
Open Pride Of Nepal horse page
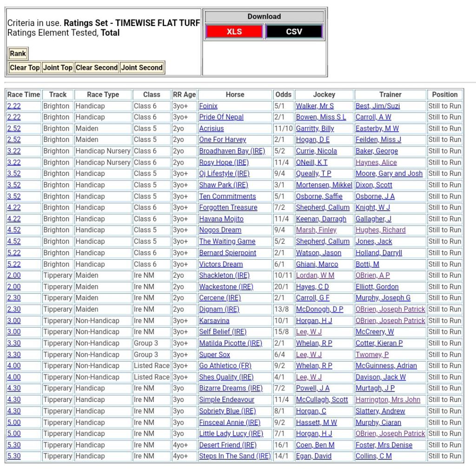click(221, 117)
